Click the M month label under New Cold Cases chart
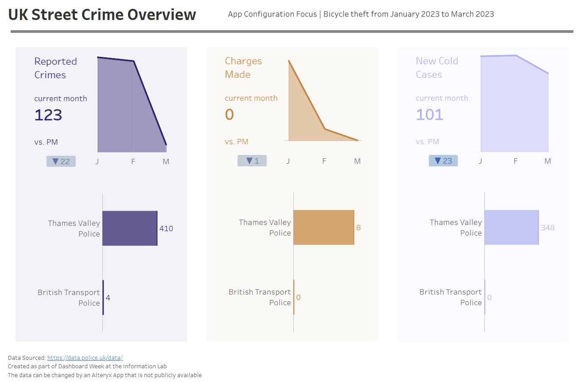This screenshot has width=588, height=382. [548, 161]
